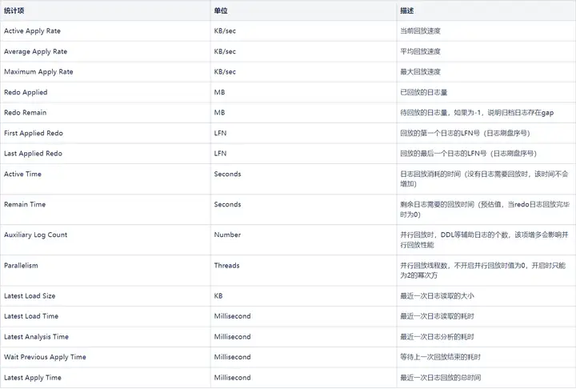576x389 pixels.
Task: Click MB unit in the Redo Applied row
Action: pos(219,93)
